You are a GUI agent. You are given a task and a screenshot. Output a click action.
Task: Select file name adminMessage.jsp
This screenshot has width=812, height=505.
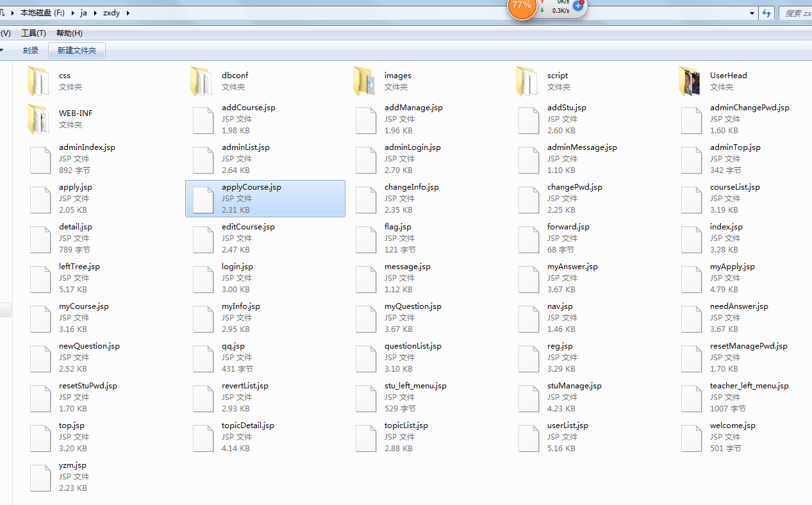click(582, 147)
